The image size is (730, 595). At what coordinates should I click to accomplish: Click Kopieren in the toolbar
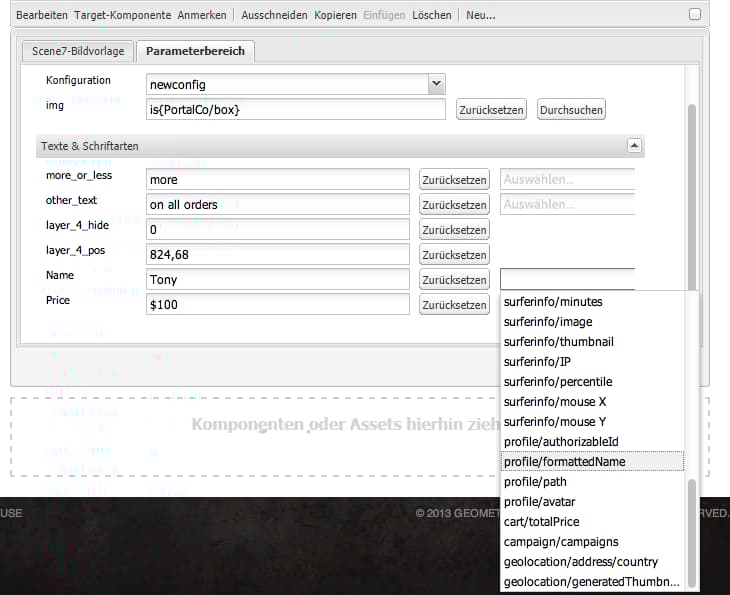(x=335, y=15)
